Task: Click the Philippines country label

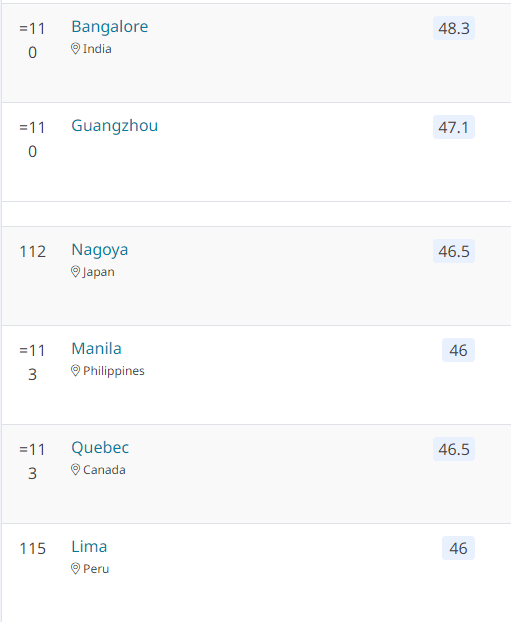Action: point(114,371)
